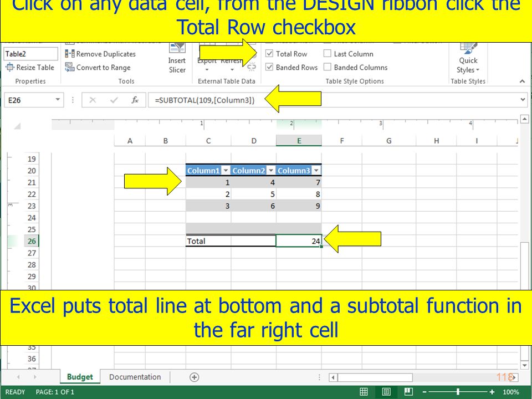532x399 pixels.
Task: Open the Quick Styles gallery
Action: (468, 58)
